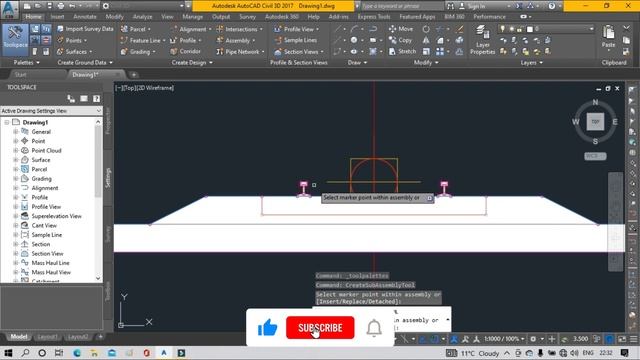640x360 pixels.
Task: Collapse the Drawing1 tree node
Action: (7, 122)
